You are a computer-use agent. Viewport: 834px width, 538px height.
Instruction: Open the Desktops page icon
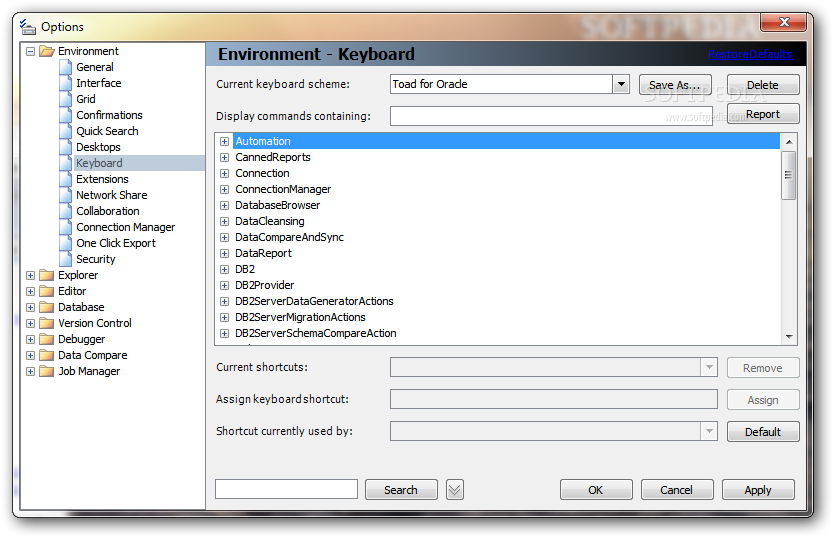click(65, 147)
